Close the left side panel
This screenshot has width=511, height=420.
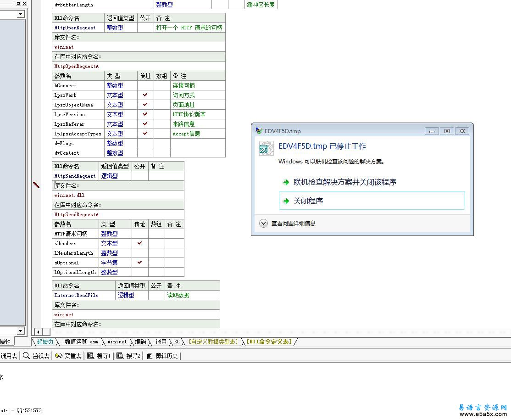(24, 3)
